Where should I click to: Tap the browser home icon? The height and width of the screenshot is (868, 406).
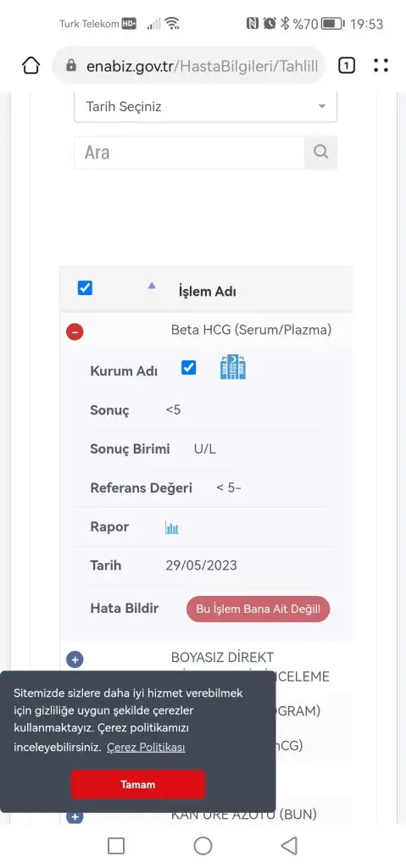coord(31,66)
